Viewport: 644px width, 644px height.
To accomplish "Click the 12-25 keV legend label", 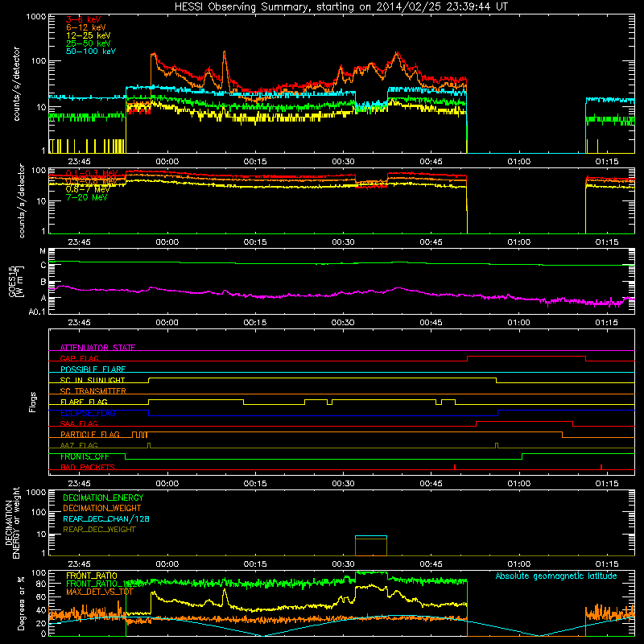I will tap(89, 35).
